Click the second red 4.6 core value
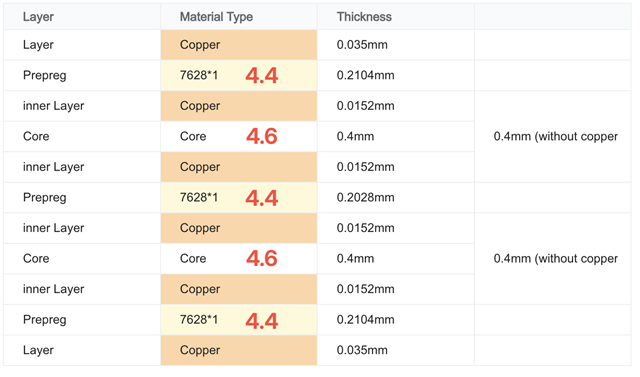Screen dimensions: 640x377 tap(262, 259)
